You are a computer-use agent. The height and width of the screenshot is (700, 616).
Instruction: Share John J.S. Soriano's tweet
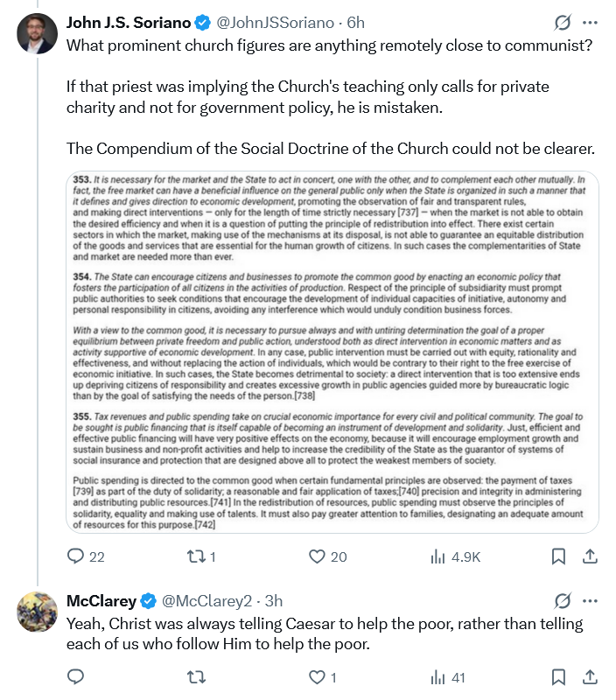coord(590,556)
